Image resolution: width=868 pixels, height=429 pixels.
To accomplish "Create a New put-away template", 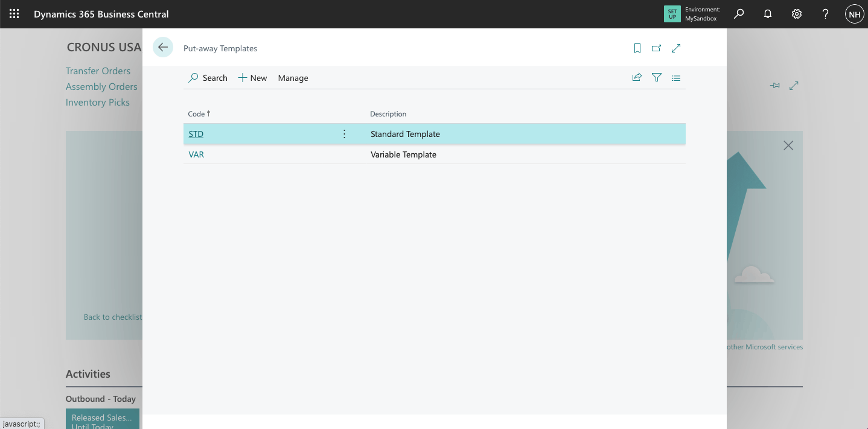I will click(252, 78).
